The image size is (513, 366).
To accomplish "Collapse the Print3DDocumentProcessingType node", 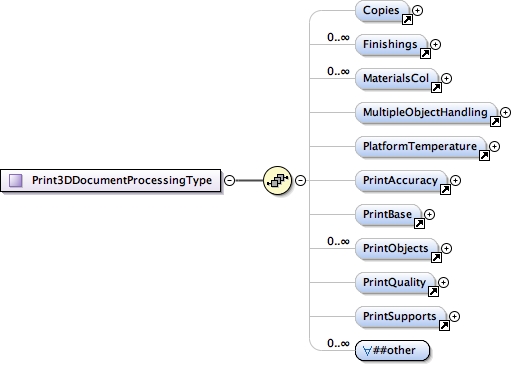I will (229, 180).
